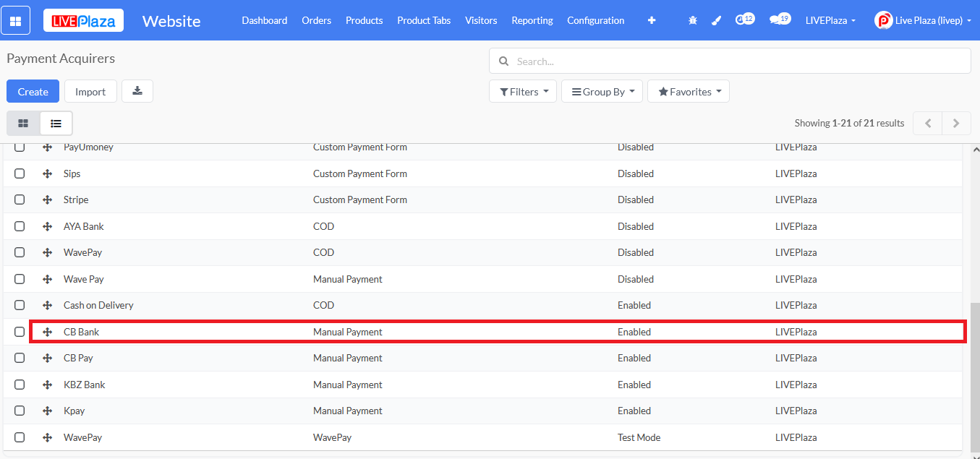Screen dimensions: 980x459
Task: Click the LIVEPlaza logo
Action: pos(83,20)
